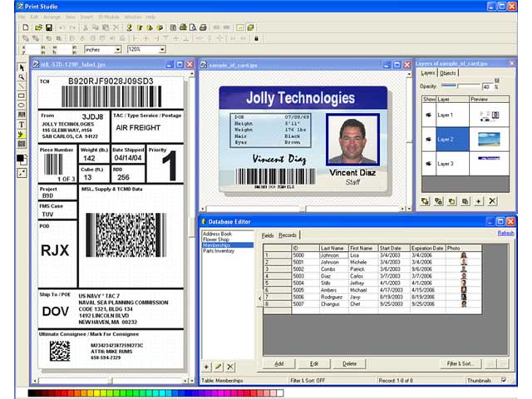Select the record row with ID 5003
This screenshot has width=532, height=399.
pos(372,276)
